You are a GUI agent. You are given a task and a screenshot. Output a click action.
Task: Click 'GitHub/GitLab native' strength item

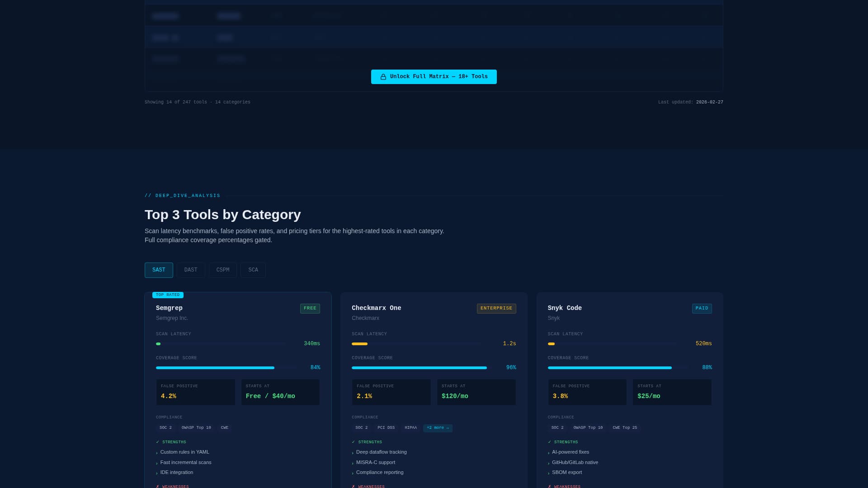(x=575, y=463)
